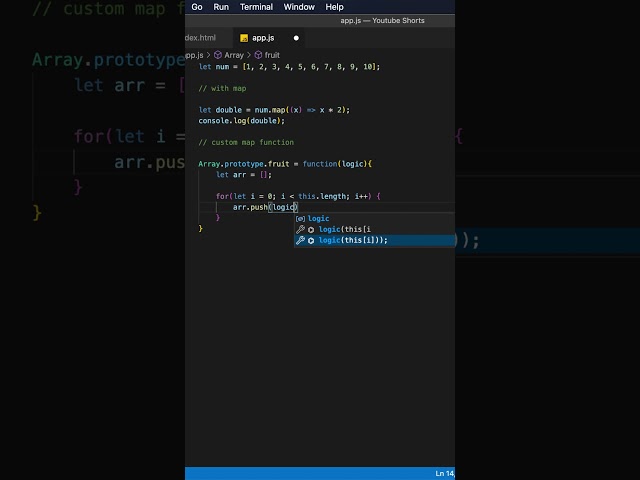This screenshot has width=640, height=480.
Task: Click the '// with map' comment
Action: pos(222,88)
